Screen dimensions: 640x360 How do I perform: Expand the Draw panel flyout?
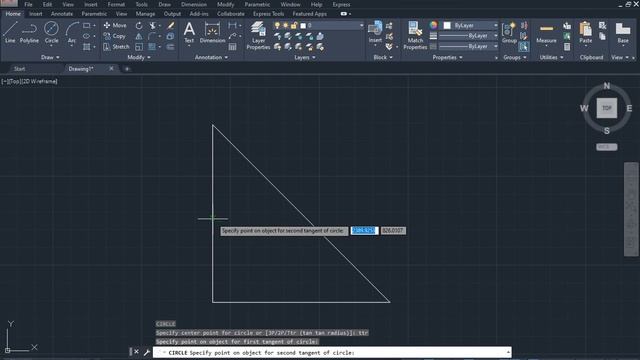coord(50,58)
